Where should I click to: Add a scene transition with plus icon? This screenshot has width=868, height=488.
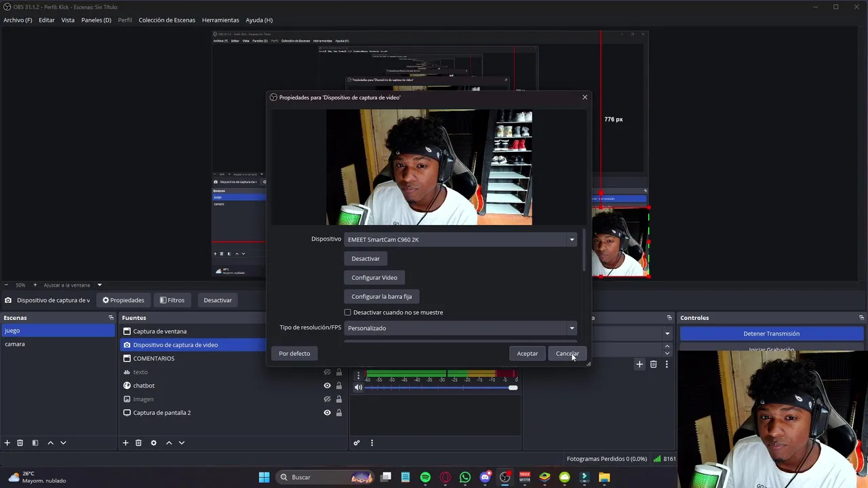pos(639,364)
